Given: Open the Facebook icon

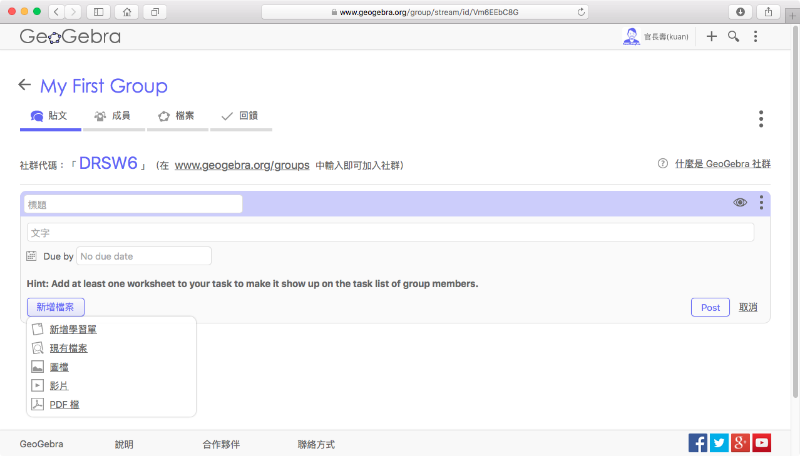Looking at the screenshot, I should click(x=697, y=443).
